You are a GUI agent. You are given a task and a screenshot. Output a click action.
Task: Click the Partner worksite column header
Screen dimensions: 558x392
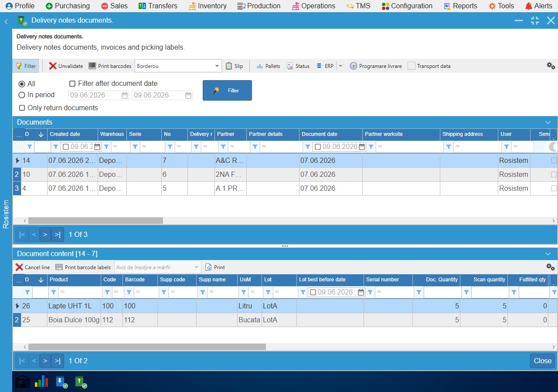(401, 134)
